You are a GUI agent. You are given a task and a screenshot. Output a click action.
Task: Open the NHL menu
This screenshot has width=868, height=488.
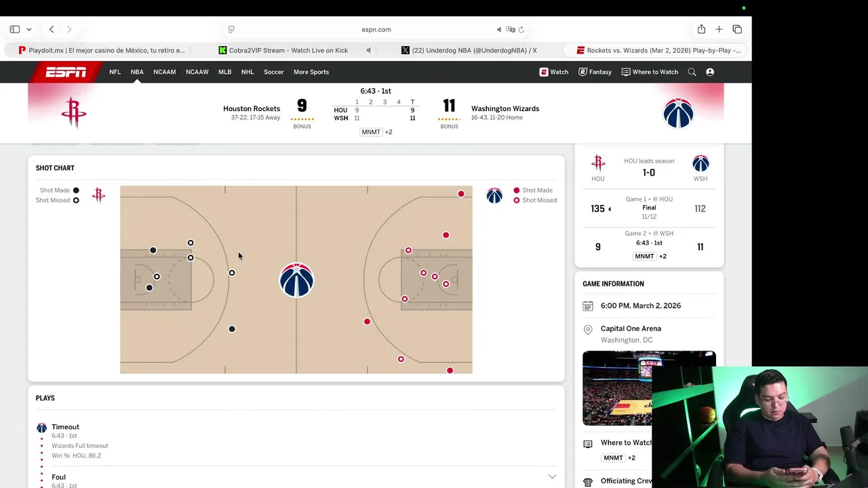tap(248, 72)
